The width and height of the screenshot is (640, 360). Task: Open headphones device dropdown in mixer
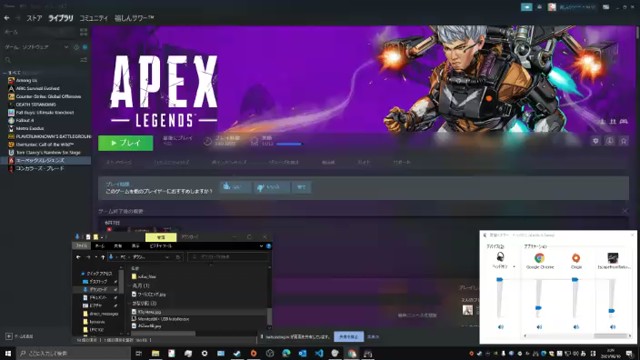point(514,267)
